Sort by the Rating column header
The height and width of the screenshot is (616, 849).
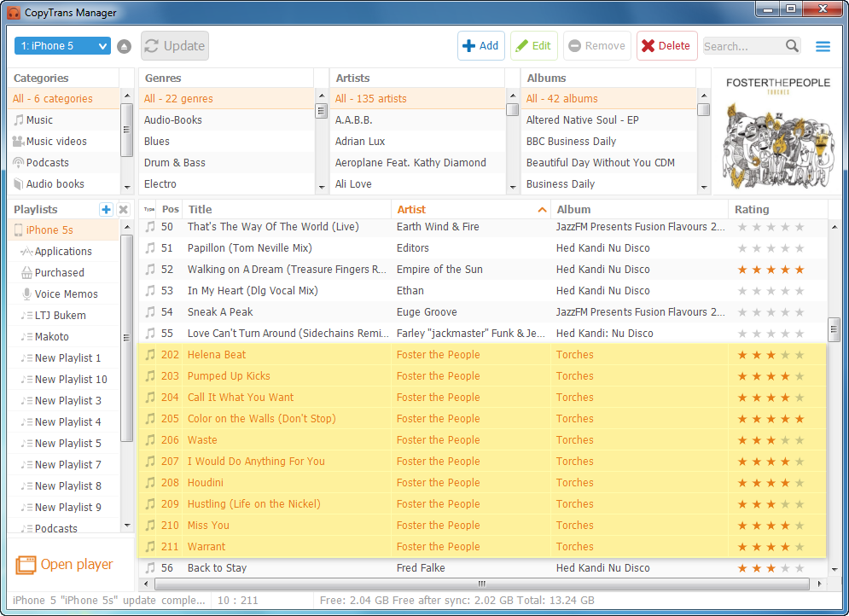(778, 210)
